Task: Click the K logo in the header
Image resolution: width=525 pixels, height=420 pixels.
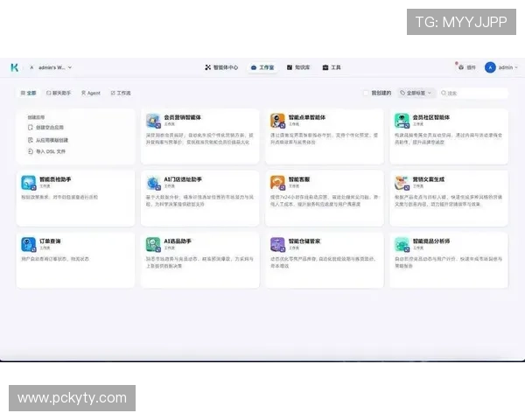Action: click(x=14, y=67)
